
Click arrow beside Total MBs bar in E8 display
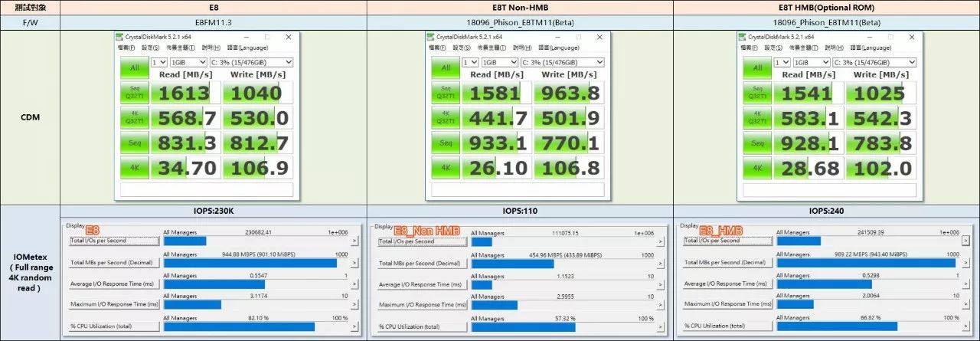(x=354, y=263)
